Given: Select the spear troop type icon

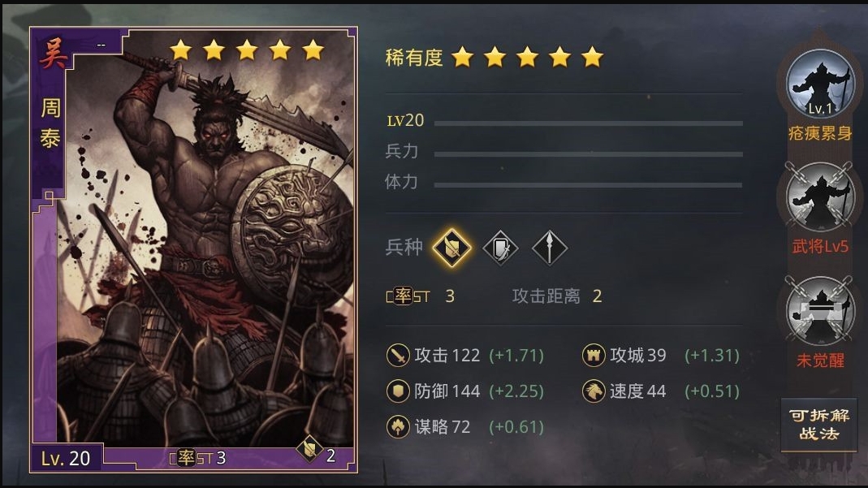Looking at the screenshot, I should [549, 248].
